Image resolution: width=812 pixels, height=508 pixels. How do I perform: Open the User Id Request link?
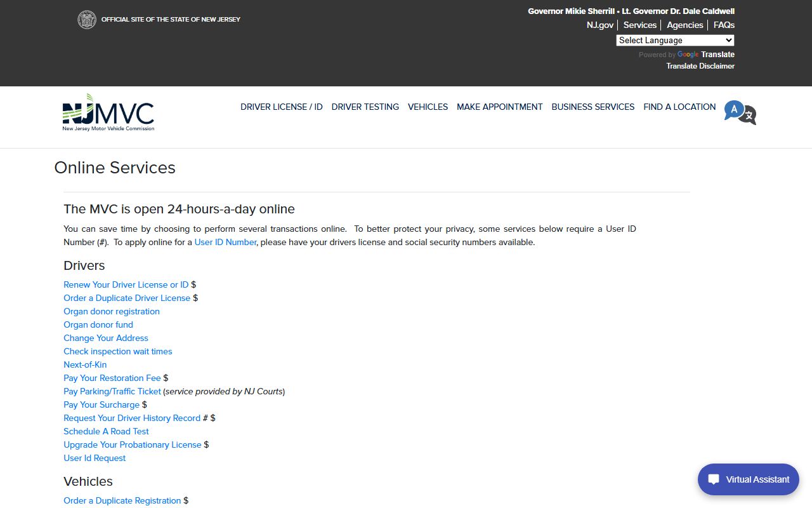click(95, 458)
